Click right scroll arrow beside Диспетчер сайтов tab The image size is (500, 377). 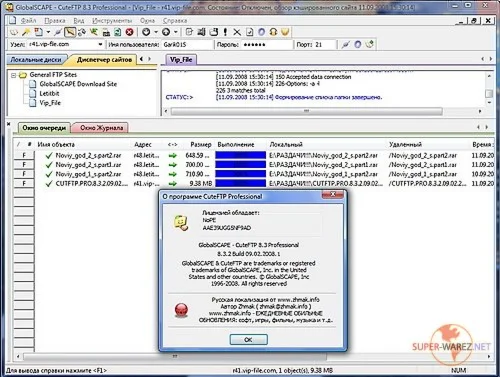149,59
